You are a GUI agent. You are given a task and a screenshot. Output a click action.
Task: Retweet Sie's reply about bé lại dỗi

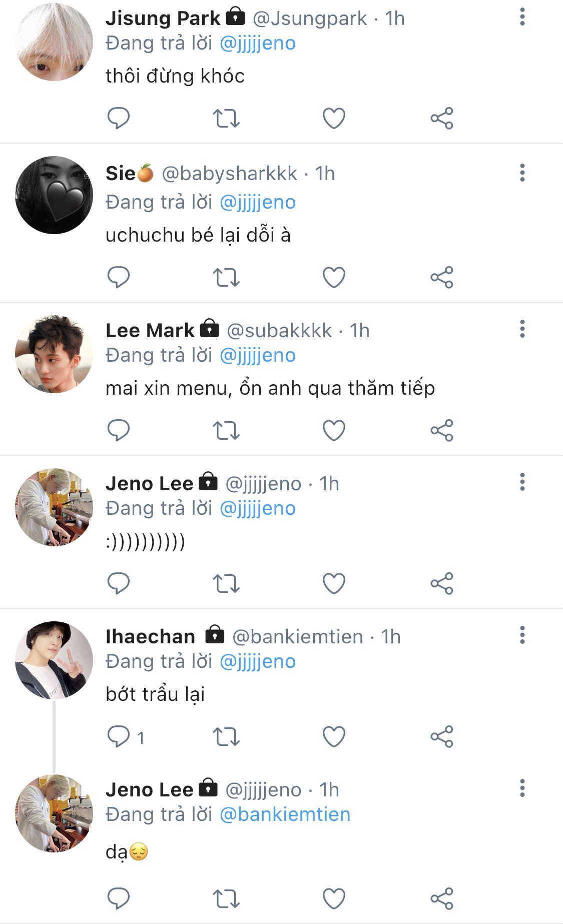[x=226, y=278]
